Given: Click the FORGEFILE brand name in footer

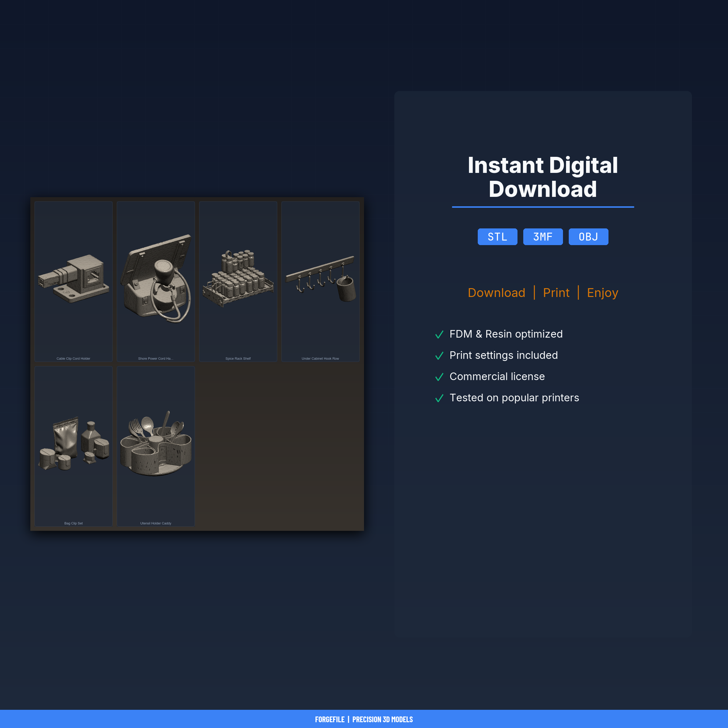Looking at the screenshot, I should 330,719.
